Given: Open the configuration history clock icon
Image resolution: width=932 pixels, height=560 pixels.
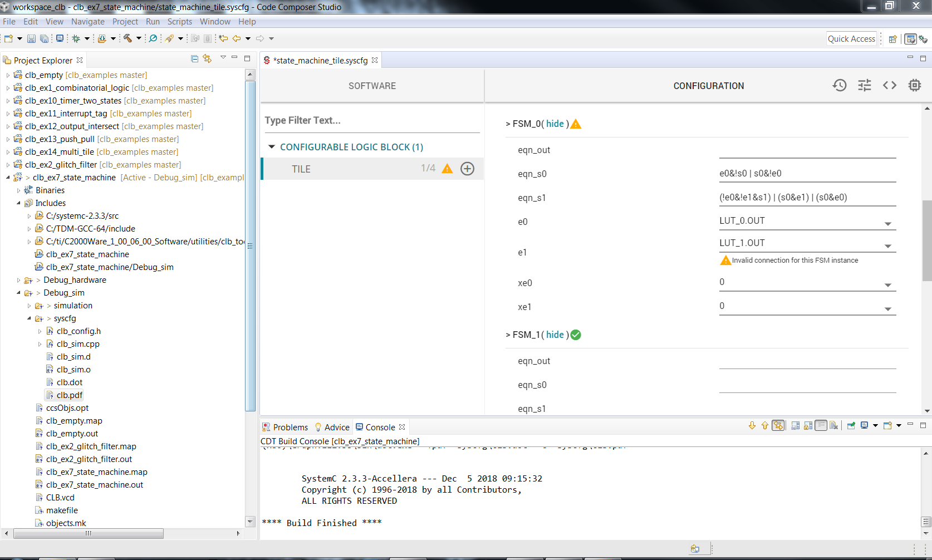Looking at the screenshot, I should click(840, 85).
